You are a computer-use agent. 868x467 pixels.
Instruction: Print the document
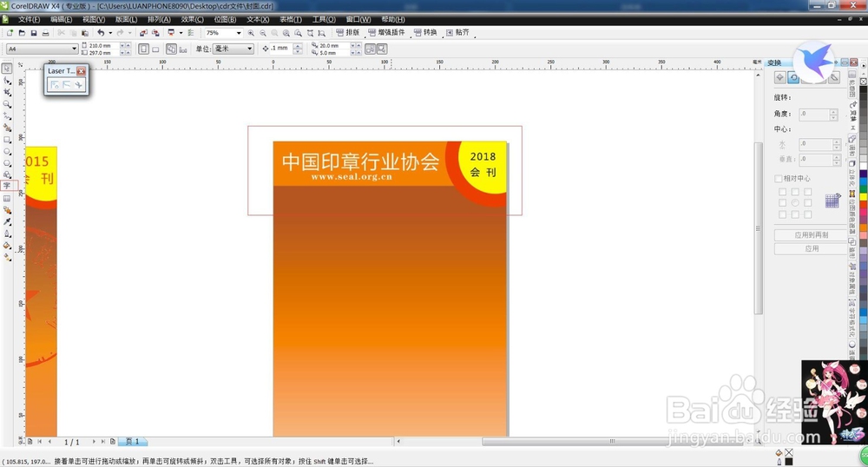[x=45, y=33]
